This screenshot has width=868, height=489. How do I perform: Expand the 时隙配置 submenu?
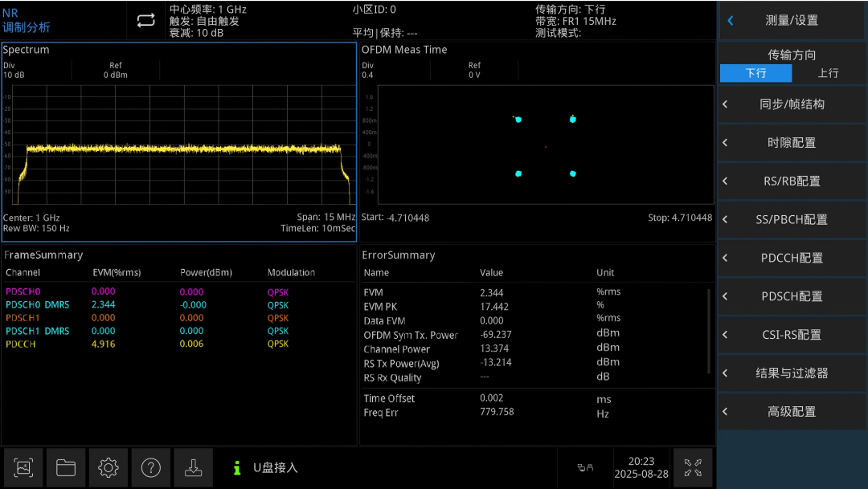(792, 143)
